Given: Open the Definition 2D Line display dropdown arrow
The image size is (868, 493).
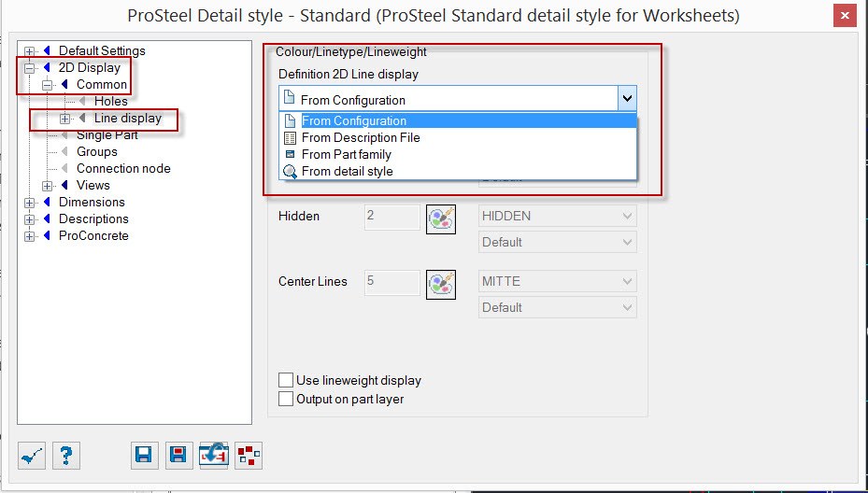Looking at the screenshot, I should tap(627, 99).
